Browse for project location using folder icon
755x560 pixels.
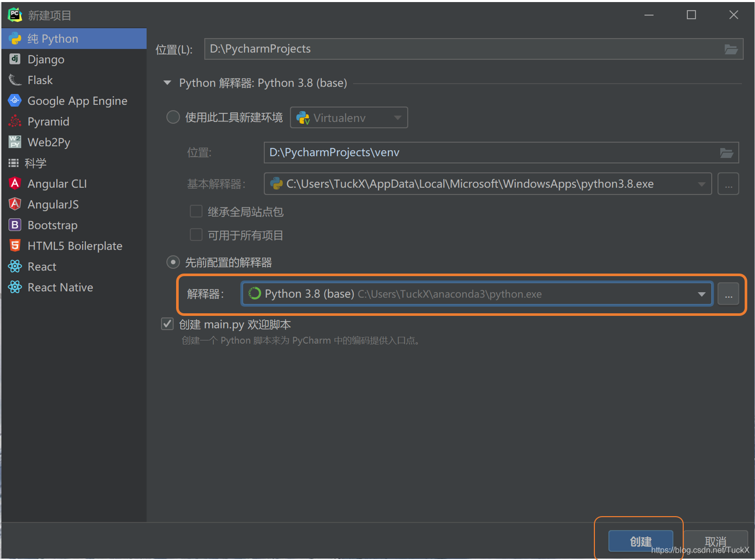[x=731, y=49]
